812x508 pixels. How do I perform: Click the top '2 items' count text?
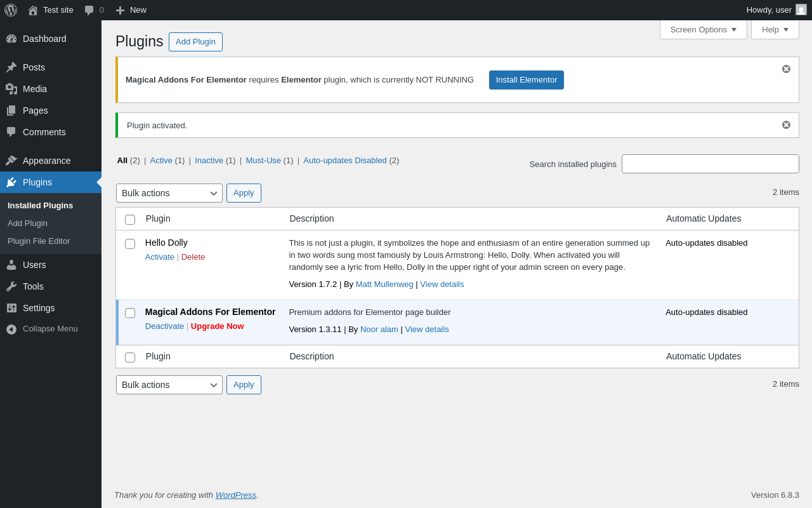click(786, 192)
